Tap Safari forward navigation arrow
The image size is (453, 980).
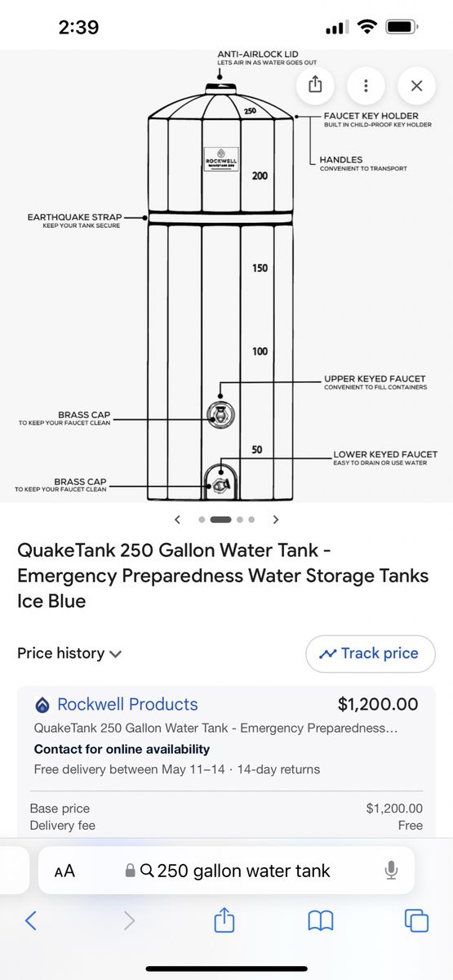click(128, 921)
